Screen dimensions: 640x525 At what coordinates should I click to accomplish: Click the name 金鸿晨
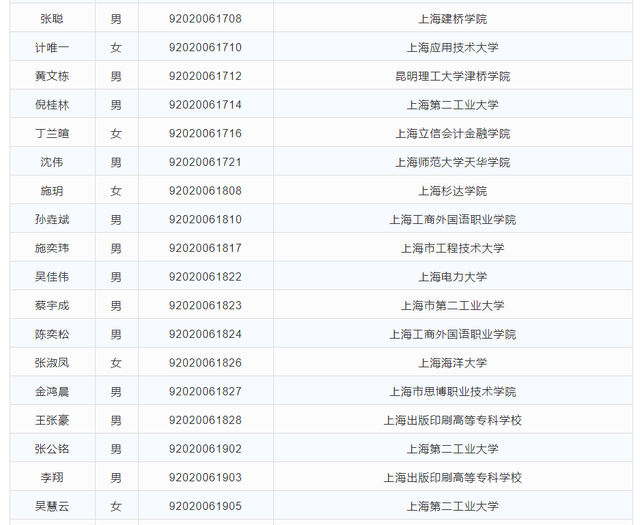[x=52, y=392]
